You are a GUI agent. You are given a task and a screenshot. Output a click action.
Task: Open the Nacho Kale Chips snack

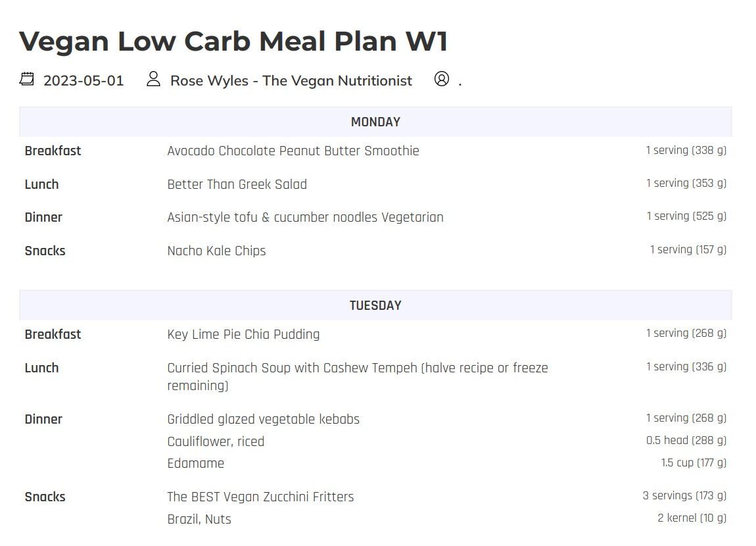coord(216,251)
